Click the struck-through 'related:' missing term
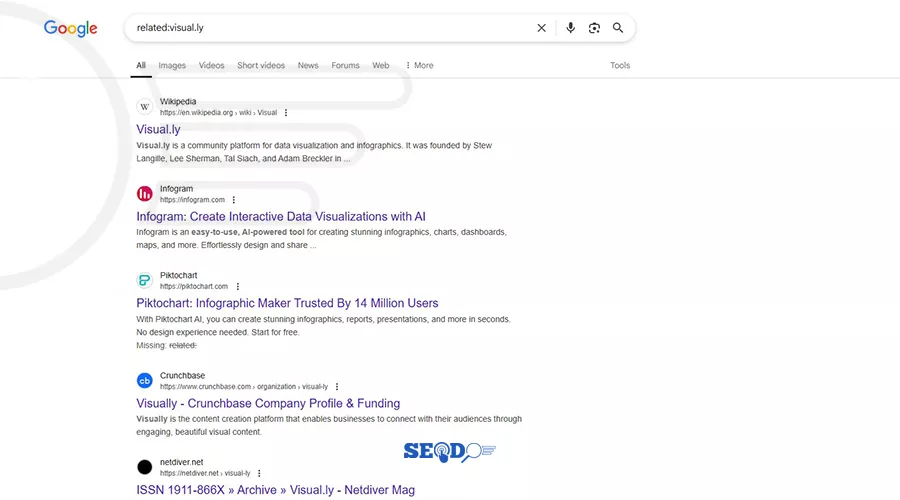 (x=183, y=346)
